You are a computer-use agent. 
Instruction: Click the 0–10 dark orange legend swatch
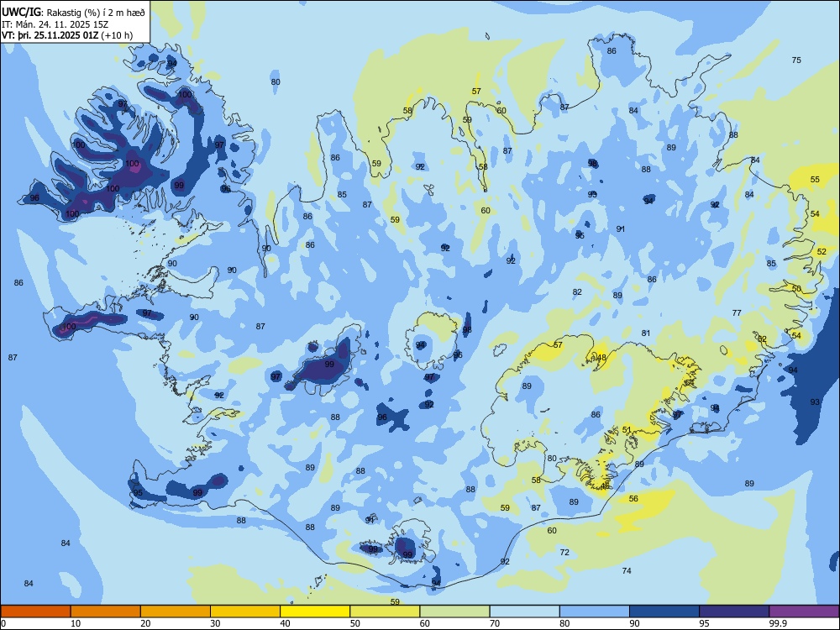click(35, 612)
